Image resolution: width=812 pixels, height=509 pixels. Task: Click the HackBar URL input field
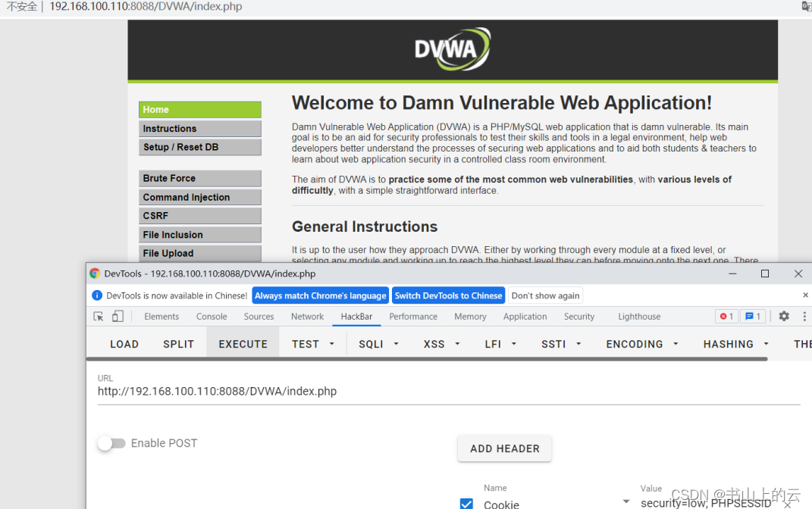point(449,391)
